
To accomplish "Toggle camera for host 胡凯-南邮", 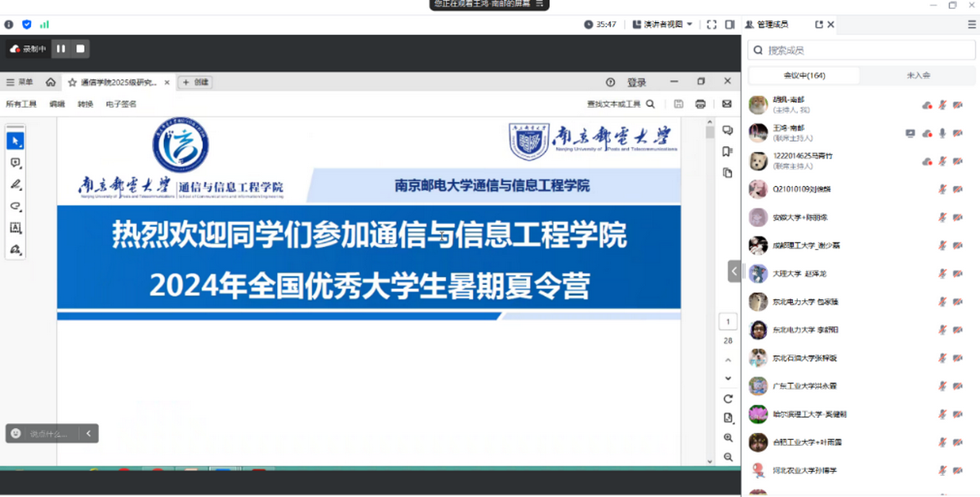I will pyautogui.click(x=957, y=105).
